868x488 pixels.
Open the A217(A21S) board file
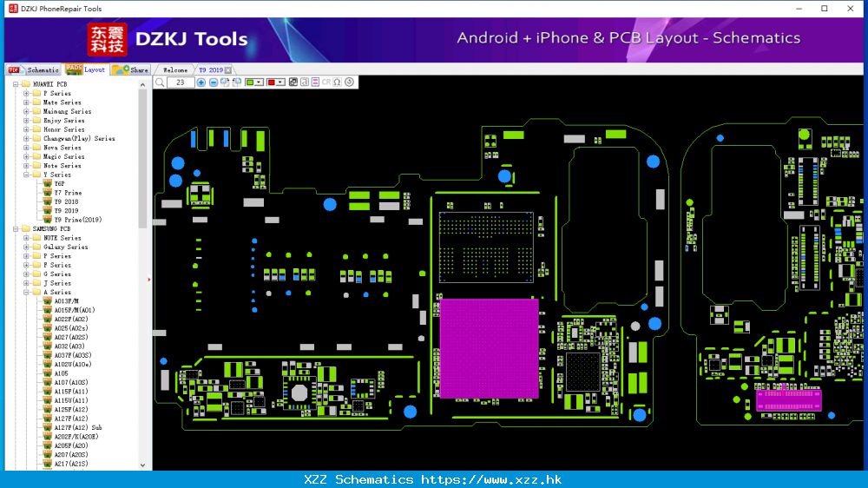pos(71,464)
